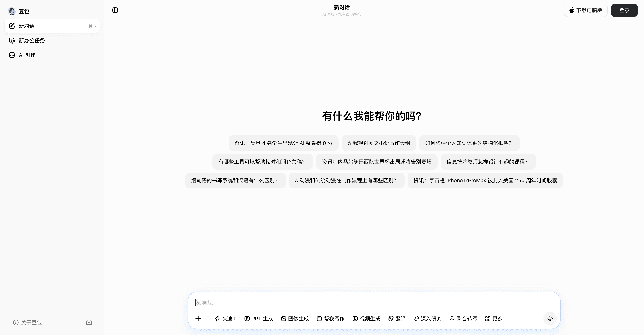644x335 pixels.
Task: Open 新办公任务 in the sidebar
Action: [x=52, y=40]
